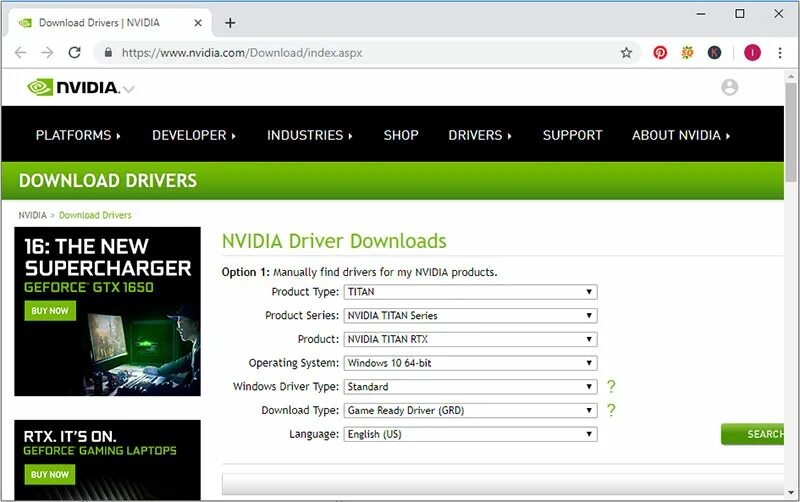
Task: Expand chevron next to NVIDIA logo
Action: coord(129,90)
